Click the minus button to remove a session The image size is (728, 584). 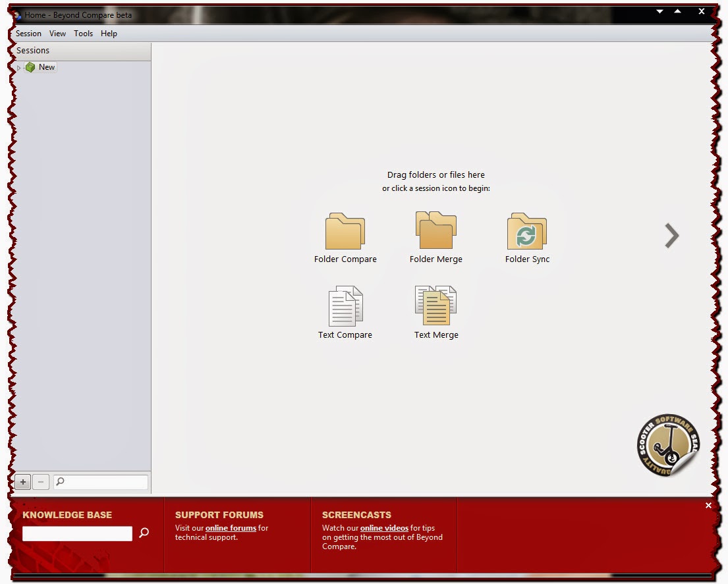pos(41,482)
